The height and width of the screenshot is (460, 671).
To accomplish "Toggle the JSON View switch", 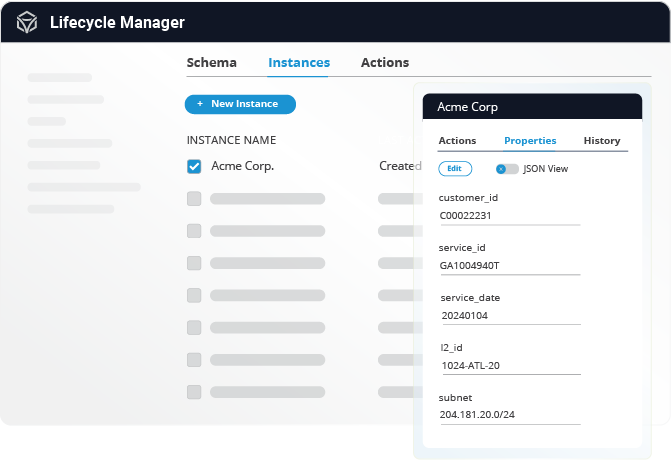I will click(x=507, y=169).
